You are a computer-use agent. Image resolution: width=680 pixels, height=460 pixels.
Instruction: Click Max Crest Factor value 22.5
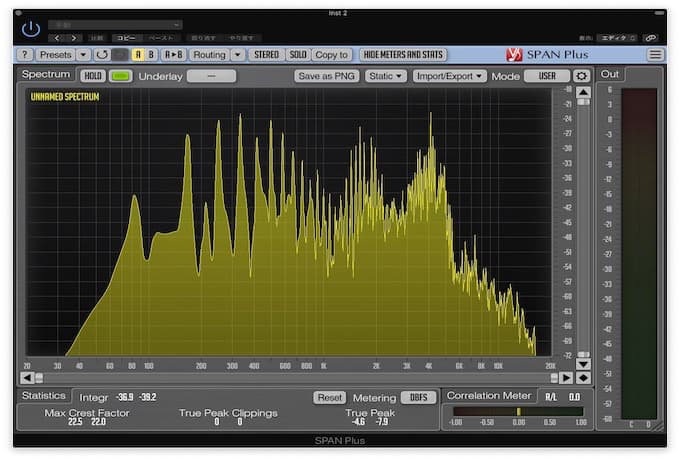click(75, 422)
